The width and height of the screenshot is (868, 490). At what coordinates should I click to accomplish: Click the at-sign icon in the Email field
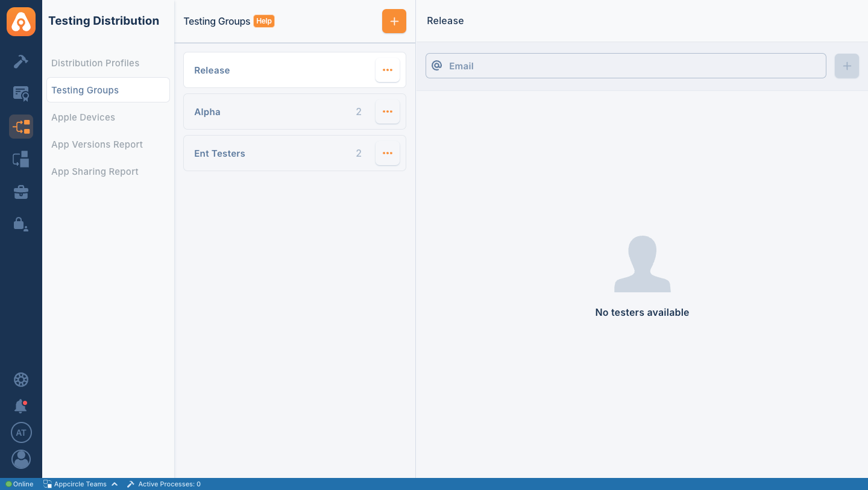(437, 66)
